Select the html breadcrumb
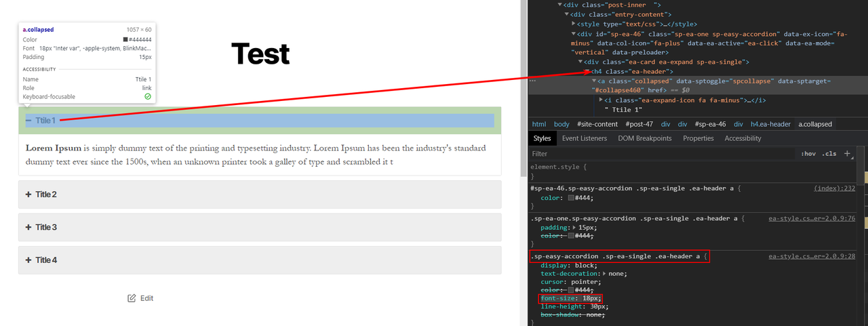868x326 pixels. point(539,124)
